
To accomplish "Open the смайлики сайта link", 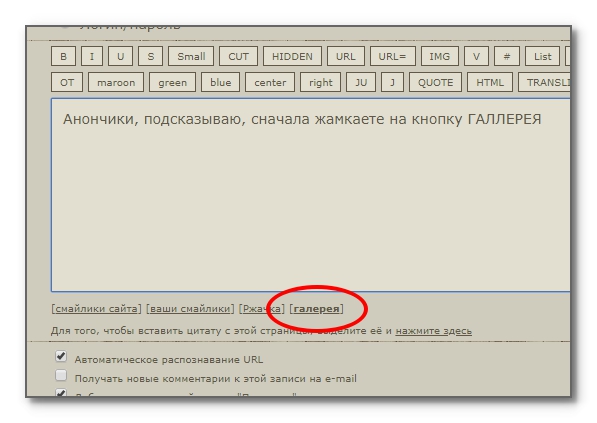I will tap(96, 308).
